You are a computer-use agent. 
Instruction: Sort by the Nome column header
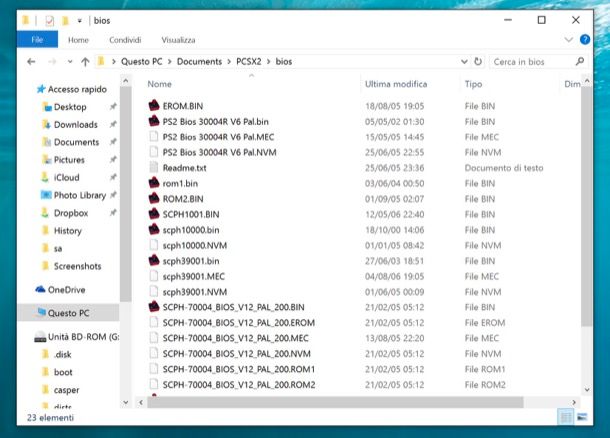[x=160, y=84]
